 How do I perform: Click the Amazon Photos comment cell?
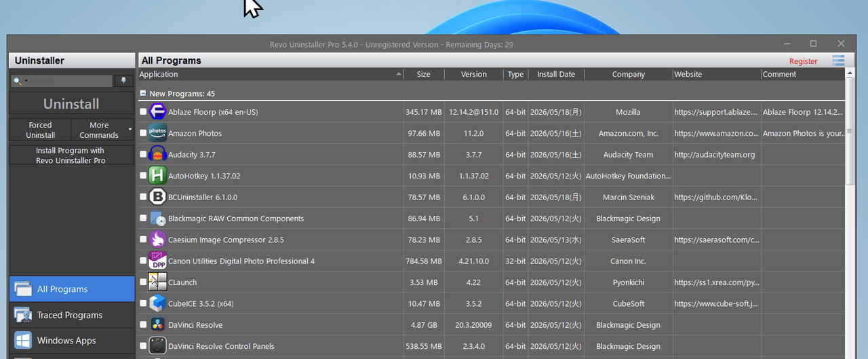pyautogui.click(x=803, y=133)
